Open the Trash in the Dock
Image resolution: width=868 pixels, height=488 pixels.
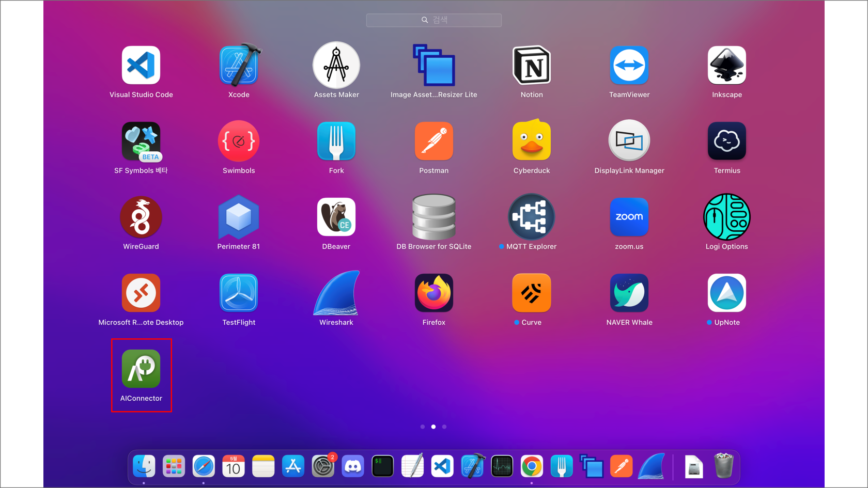click(x=723, y=466)
